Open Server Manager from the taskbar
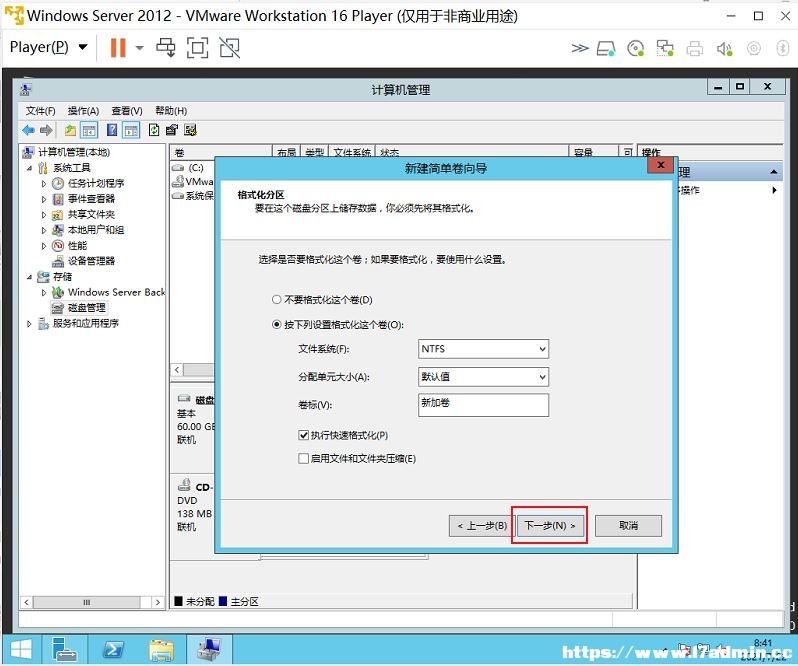798x666 pixels. (64, 650)
